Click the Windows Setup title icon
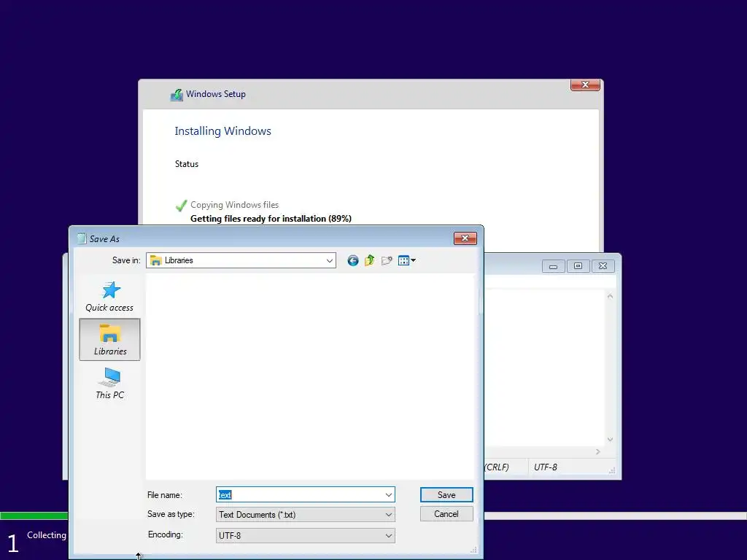Image resolution: width=747 pixels, height=560 pixels. point(177,94)
